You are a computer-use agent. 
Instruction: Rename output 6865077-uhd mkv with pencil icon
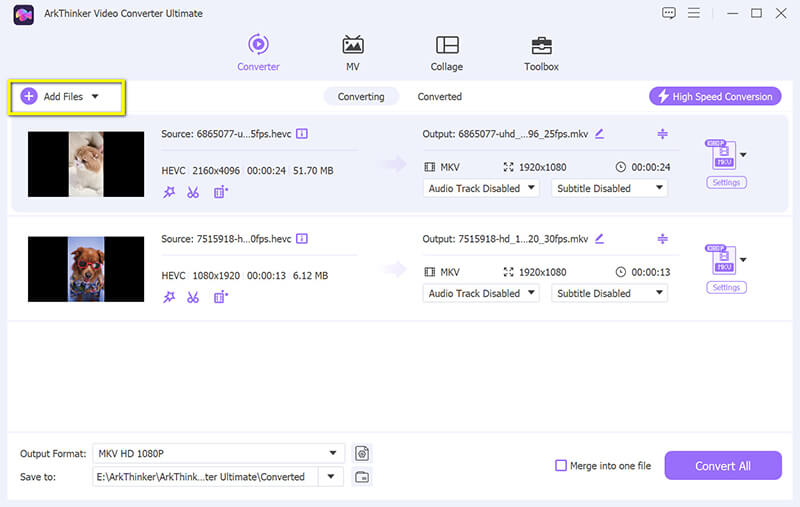599,134
